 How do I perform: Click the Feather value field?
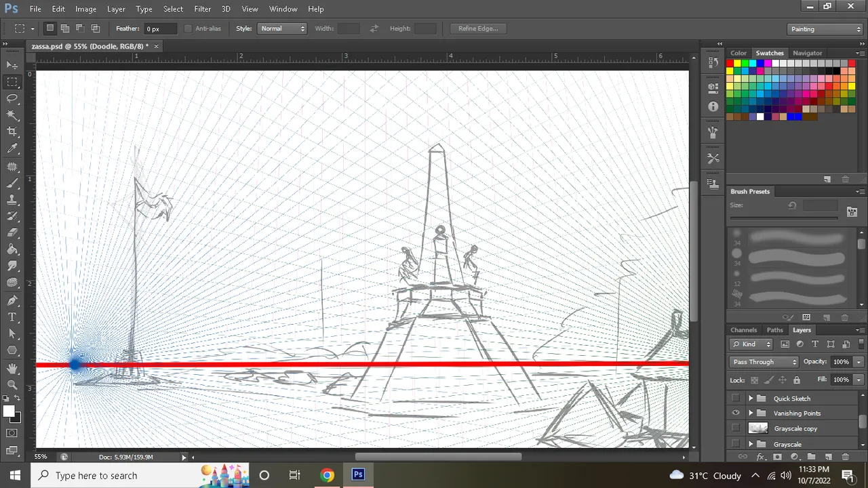(x=160, y=28)
